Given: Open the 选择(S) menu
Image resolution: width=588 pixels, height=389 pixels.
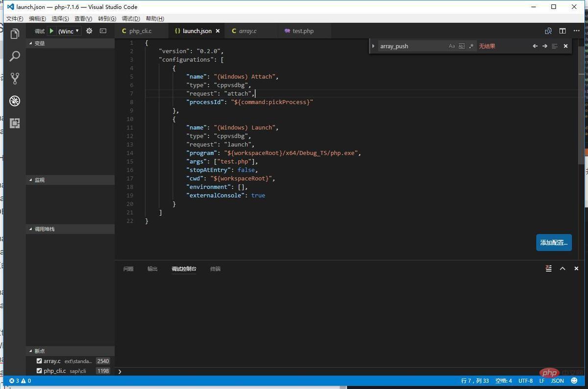Looking at the screenshot, I should tap(60, 19).
